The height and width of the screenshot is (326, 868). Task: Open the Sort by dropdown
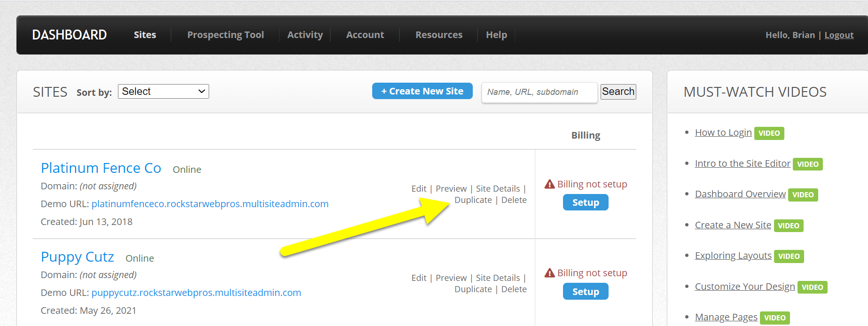[x=163, y=91]
